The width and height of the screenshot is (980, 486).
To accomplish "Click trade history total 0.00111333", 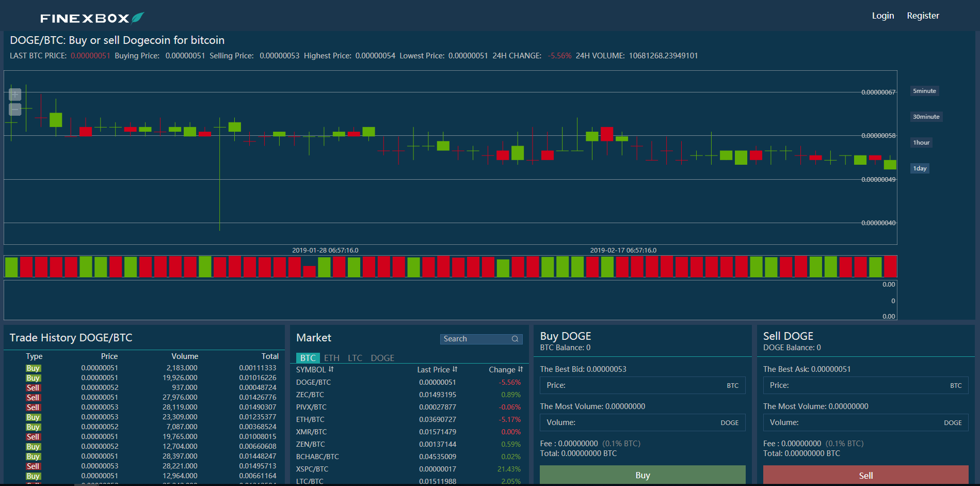I will pos(258,368).
